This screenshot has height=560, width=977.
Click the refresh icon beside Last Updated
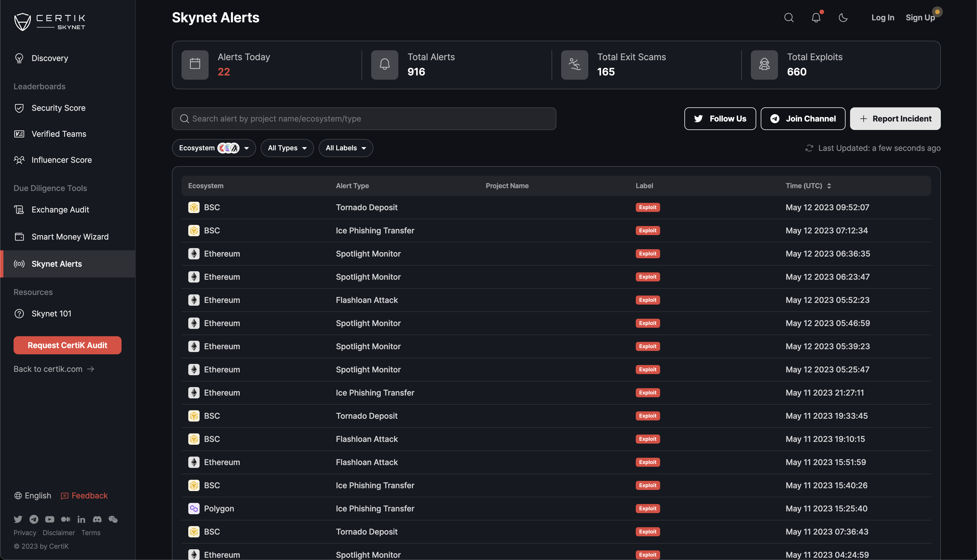click(809, 148)
